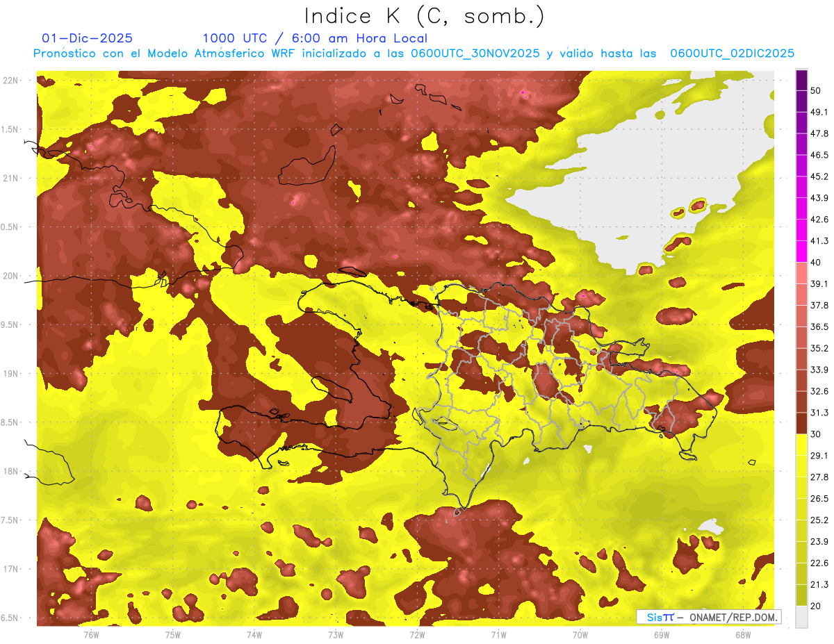Click the '7.5N' latitude label

coord(10,520)
